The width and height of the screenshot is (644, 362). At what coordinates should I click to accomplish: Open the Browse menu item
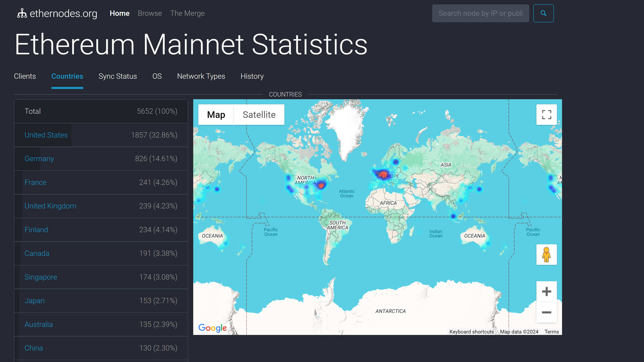pyautogui.click(x=150, y=13)
